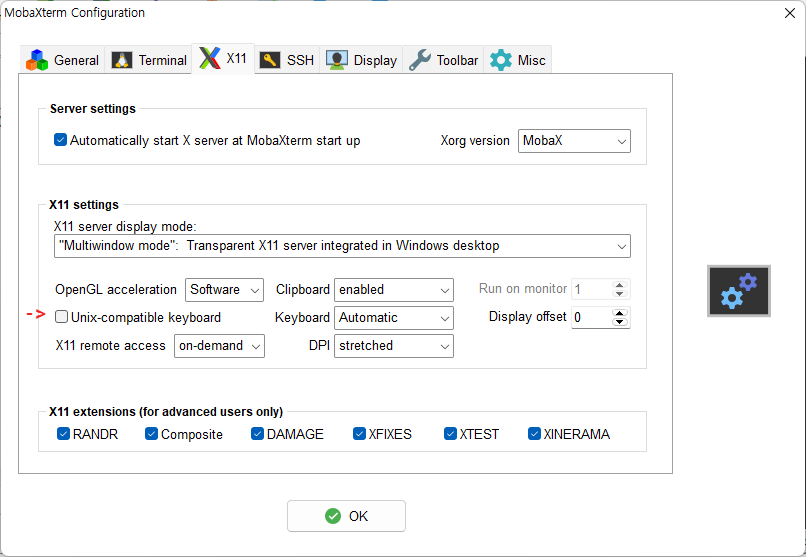Click the teal gear Misc icon
This screenshot has height=557, width=806.
(501, 60)
